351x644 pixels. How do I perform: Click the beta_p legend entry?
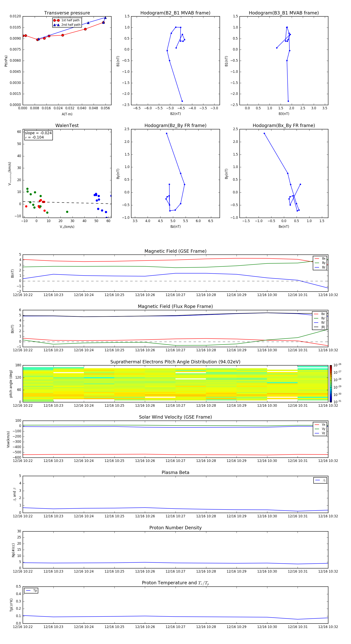320,480
